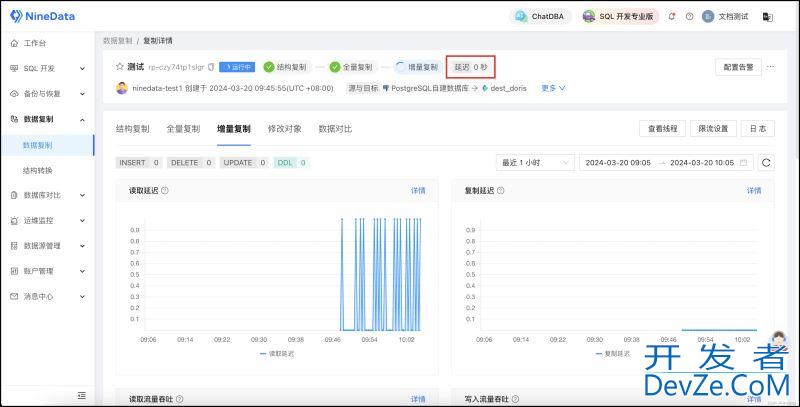800x407 pixels.
Task: Click the DDL counter badge
Action: (x=291, y=163)
